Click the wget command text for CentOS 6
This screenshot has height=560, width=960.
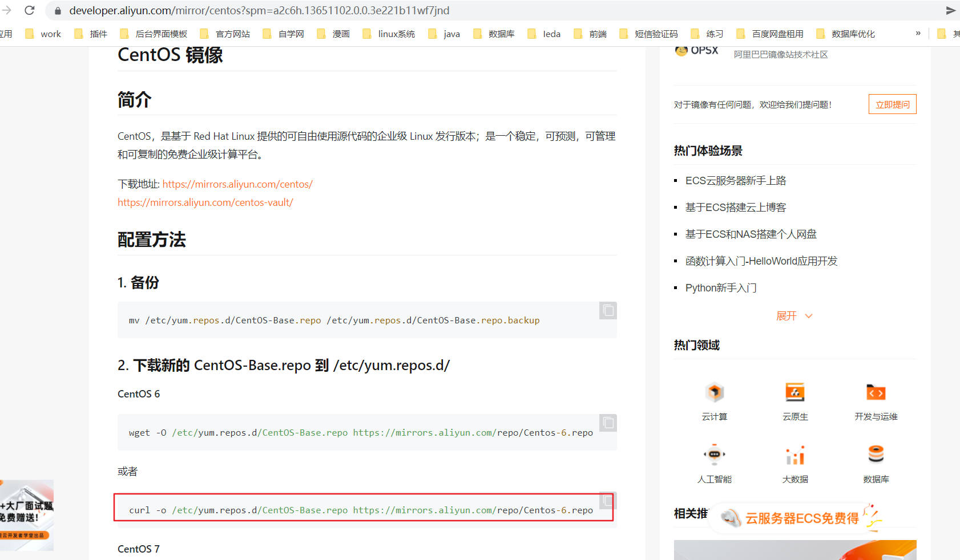[361, 433]
